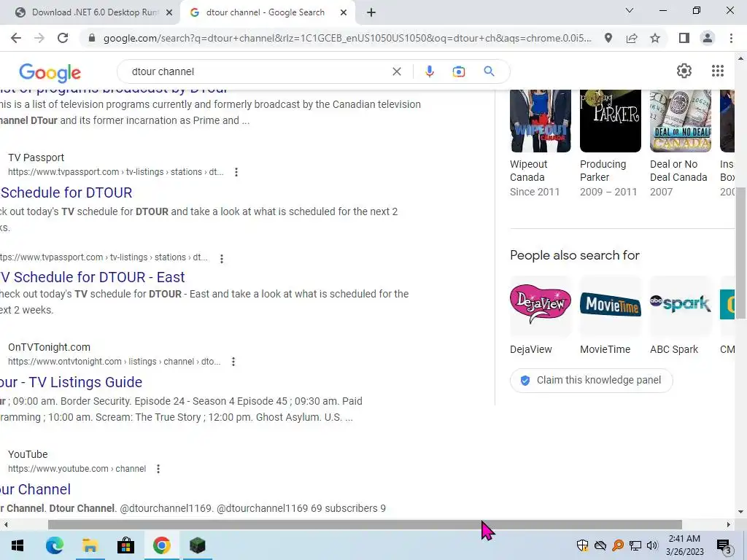Open more options for DTOUR East result
The image size is (747, 560).
(222, 259)
